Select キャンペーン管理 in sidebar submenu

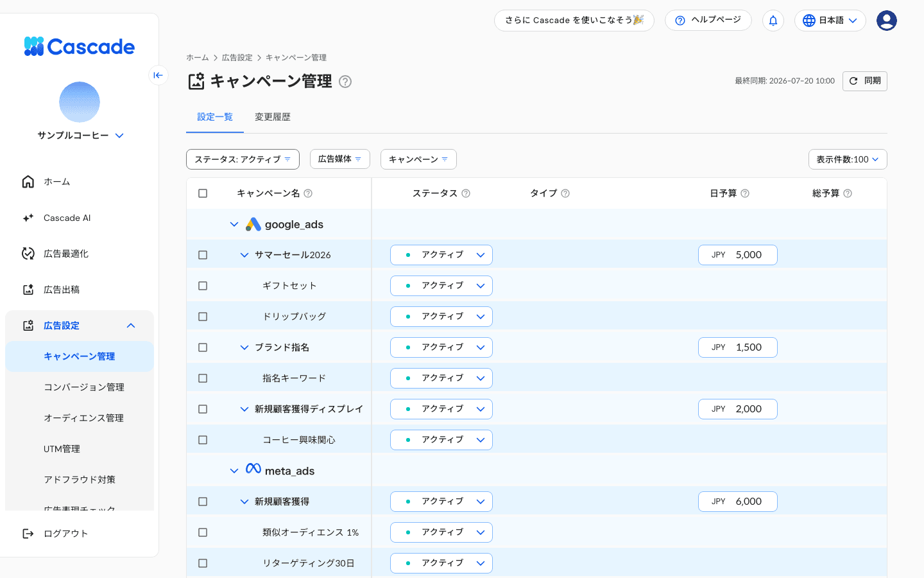80,356
